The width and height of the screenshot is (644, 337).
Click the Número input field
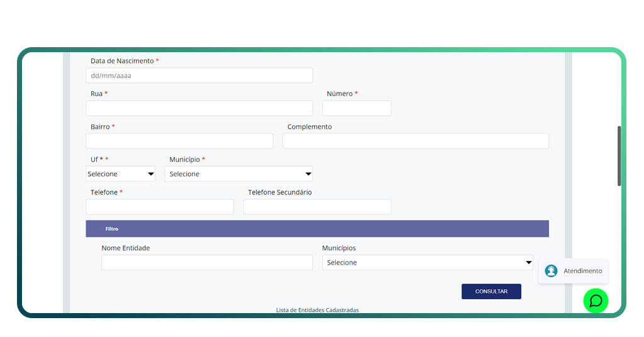[x=357, y=108]
